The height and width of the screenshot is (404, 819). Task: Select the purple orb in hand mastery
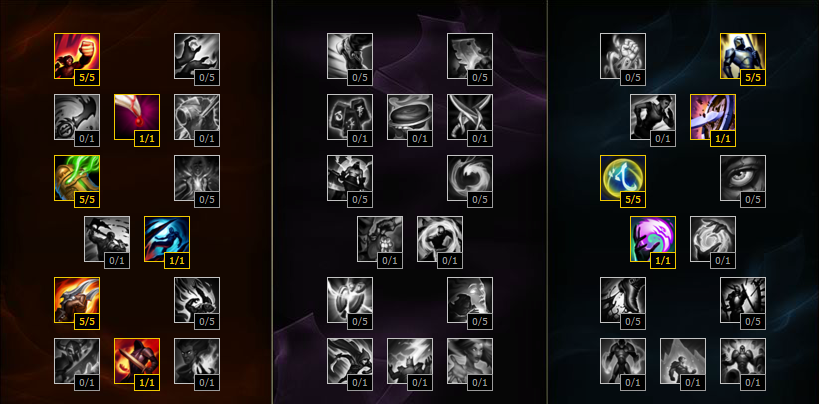tap(653, 239)
